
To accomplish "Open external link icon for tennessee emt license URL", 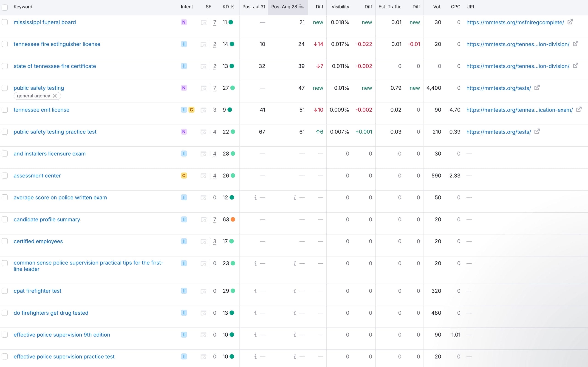I will [x=579, y=109].
